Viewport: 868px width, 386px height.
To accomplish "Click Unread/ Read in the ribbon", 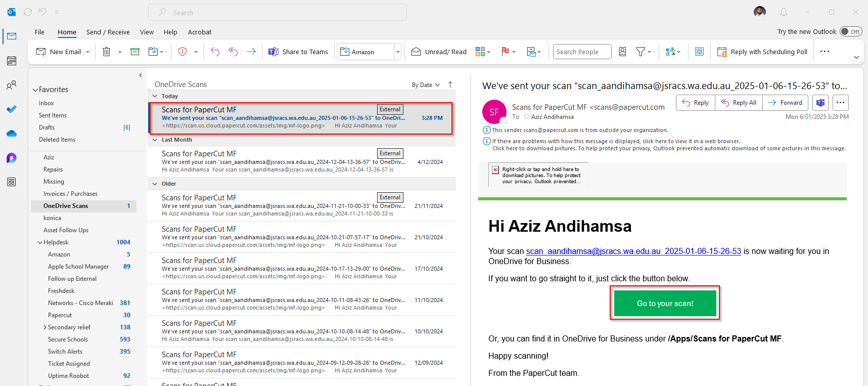I will (x=439, y=52).
